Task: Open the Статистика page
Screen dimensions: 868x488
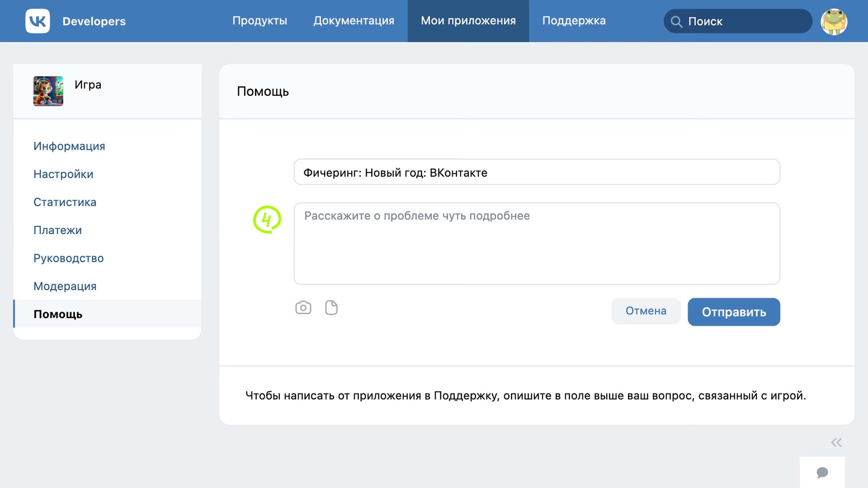Action: (x=65, y=202)
